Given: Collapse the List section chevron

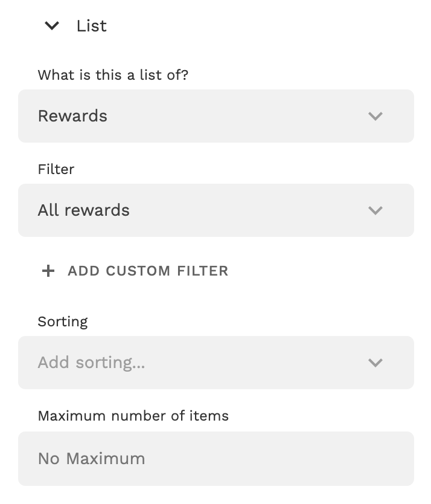Looking at the screenshot, I should (x=53, y=25).
